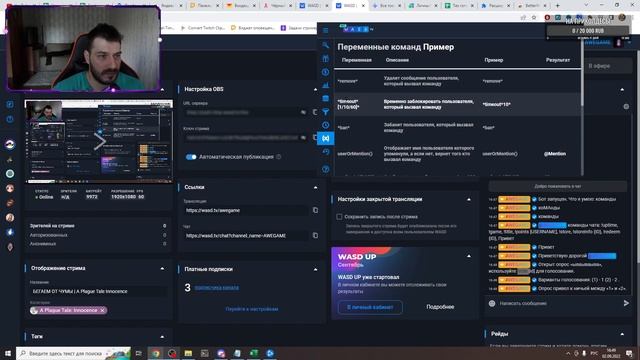This screenshot has width=640, height=360.
Task: Click the Подробнее button
Action: 440,307
